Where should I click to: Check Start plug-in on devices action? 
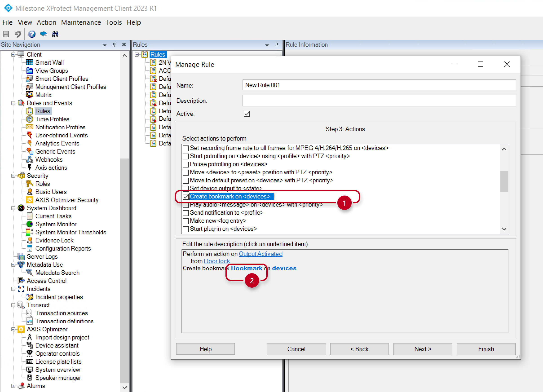pos(185,229)
